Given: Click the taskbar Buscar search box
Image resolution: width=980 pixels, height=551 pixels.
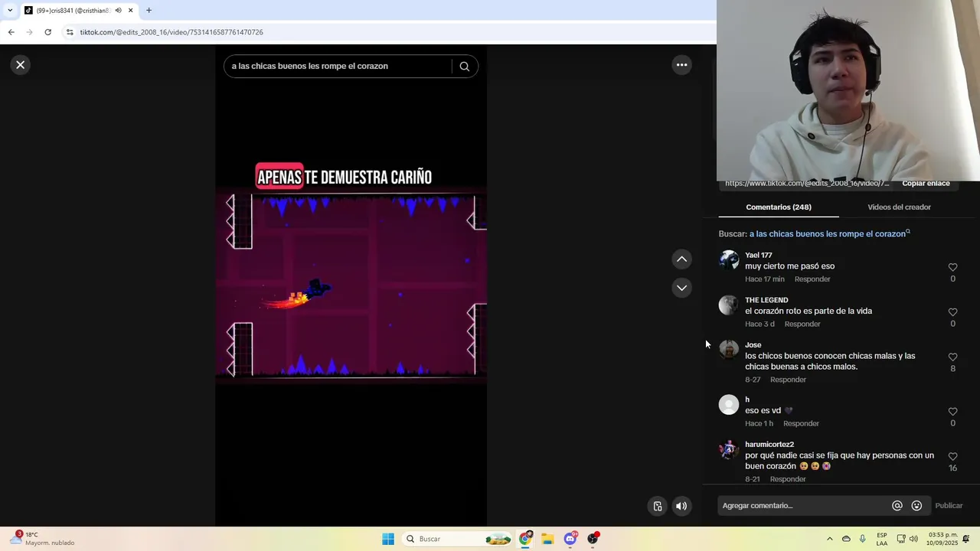Looking at the screenshot, I should point(458,539).
